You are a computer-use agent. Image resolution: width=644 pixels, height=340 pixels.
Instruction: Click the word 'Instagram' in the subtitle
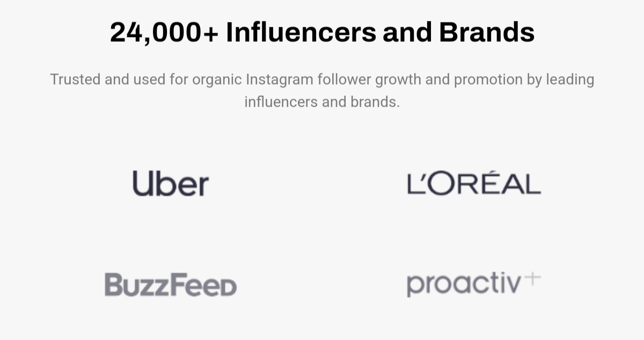(x=280, y=79)
